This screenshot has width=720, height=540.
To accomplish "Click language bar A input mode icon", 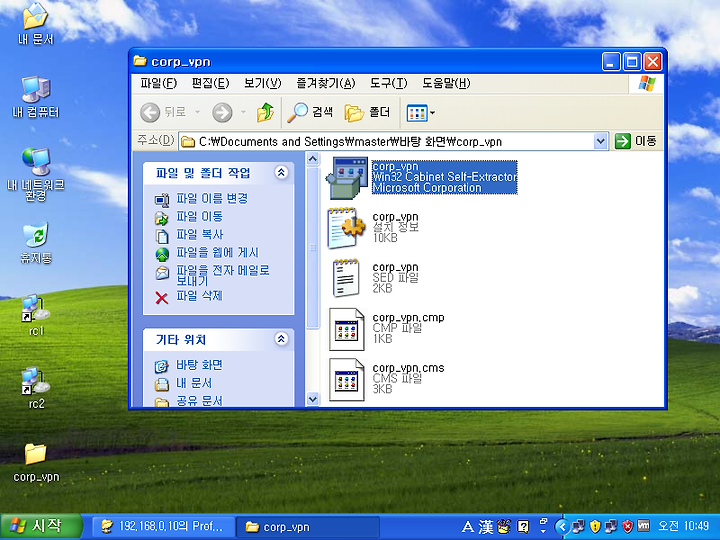I will click(467, 527).
